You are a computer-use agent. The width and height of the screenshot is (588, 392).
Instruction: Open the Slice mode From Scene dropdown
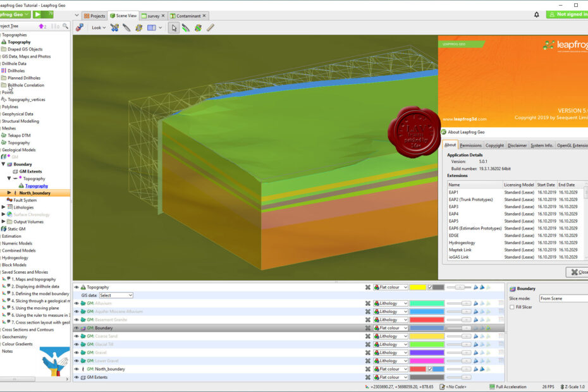[563, 298]
